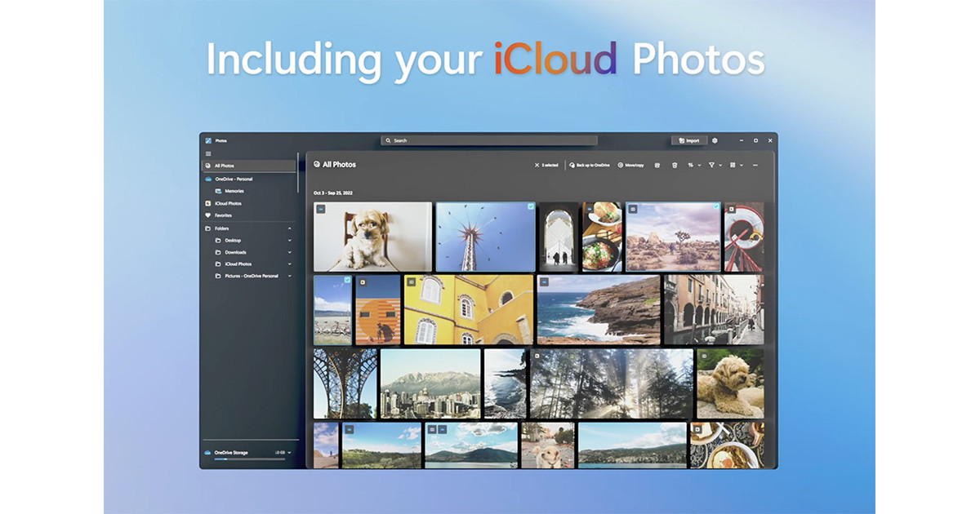Viewport: 980px width, 514px height.
Task: Uncheck the desert Joshua tree photo
Action: [715, 207]
